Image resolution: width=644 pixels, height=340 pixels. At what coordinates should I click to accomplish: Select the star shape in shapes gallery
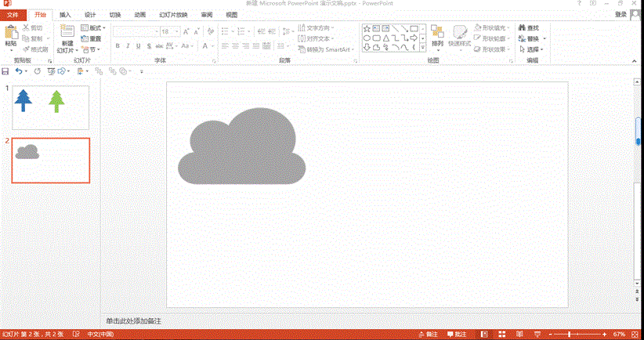coord(367,28)
